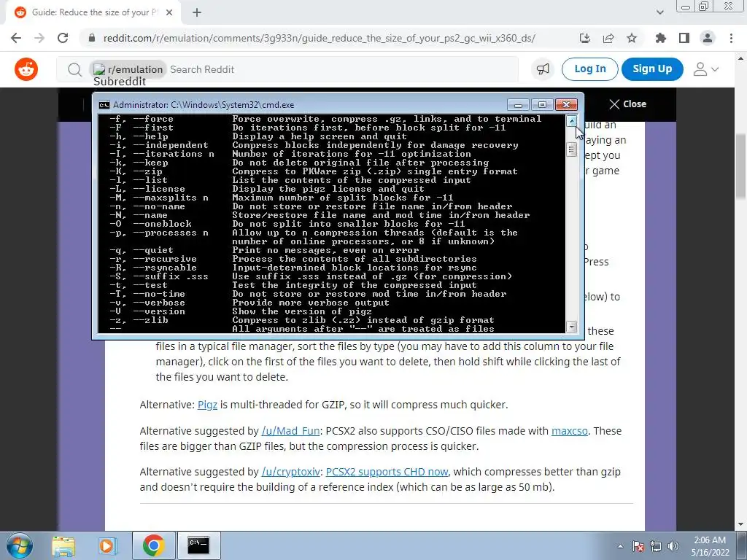Open the Windows Start menu
The image size is (747, 560).
[x=19, y=545]
